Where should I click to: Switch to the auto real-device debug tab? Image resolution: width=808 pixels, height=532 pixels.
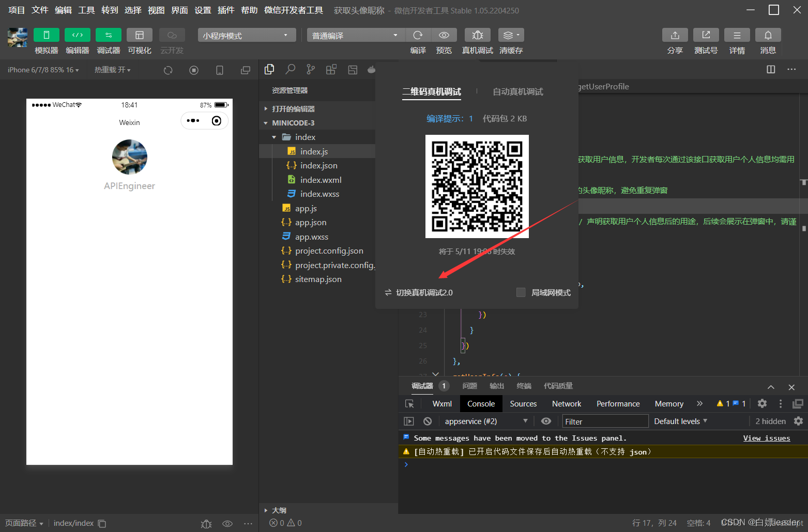click(518, 91)
